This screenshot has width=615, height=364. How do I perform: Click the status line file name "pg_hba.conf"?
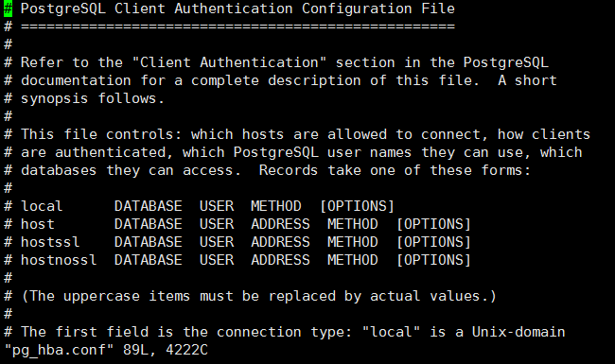tap(59, 350)
